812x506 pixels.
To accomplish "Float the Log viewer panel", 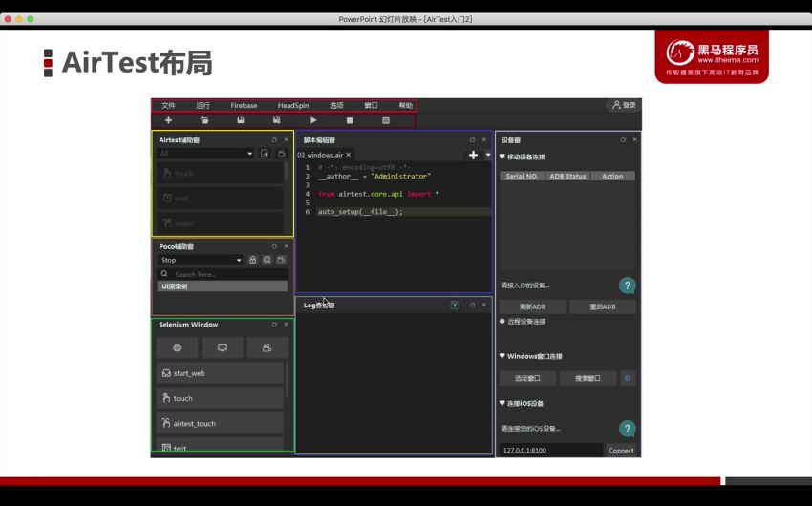I will coord(472,305).
